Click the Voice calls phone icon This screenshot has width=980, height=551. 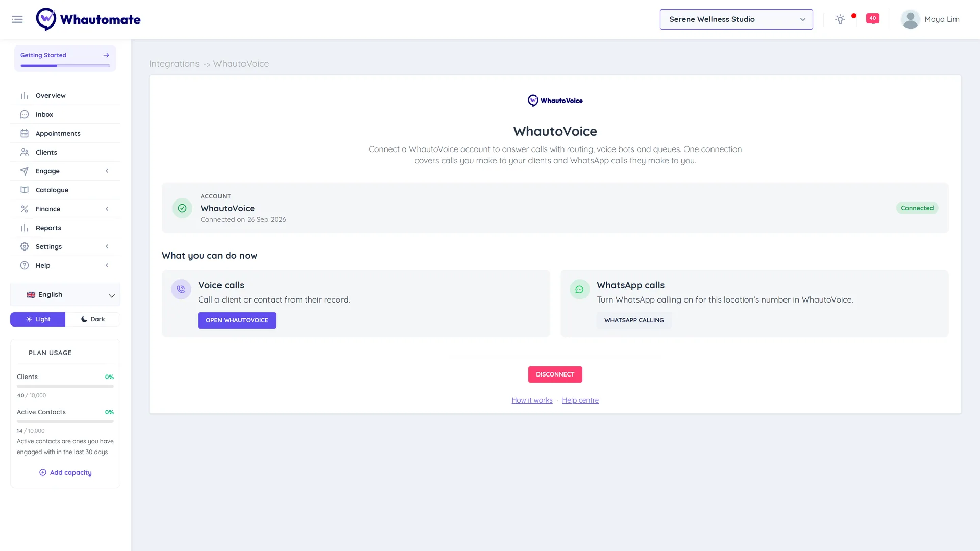(x=181, y=289)
